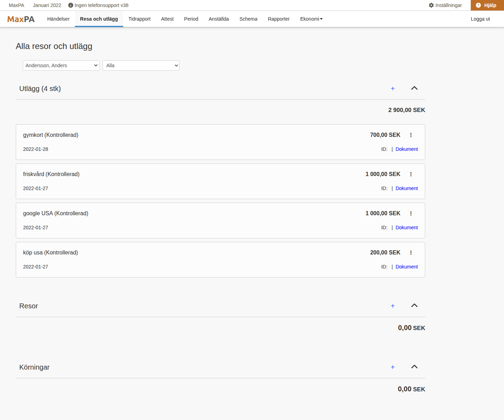Click the köp usa (Kontrollerad) title

[50, 253]
